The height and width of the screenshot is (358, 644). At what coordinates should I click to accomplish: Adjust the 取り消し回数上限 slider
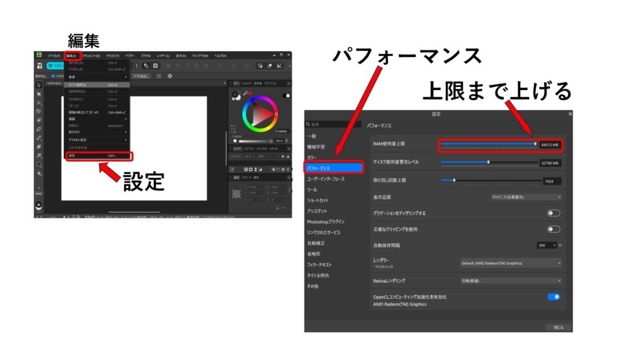tap(491, 181)
